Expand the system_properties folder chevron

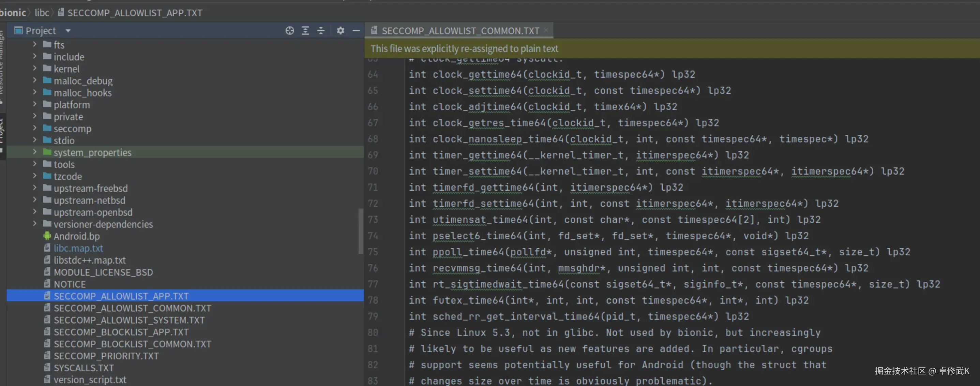click(35, 152)
